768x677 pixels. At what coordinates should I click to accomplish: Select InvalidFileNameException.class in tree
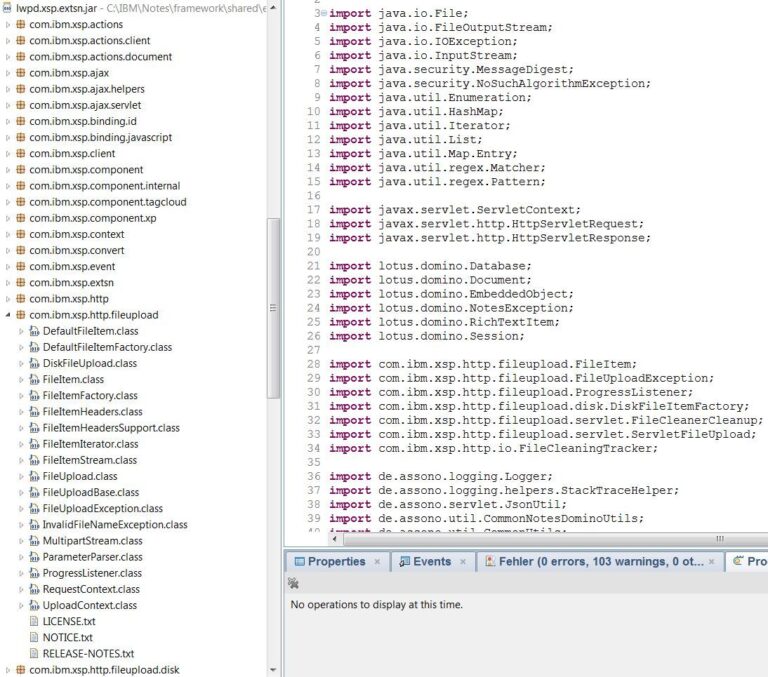115,525
